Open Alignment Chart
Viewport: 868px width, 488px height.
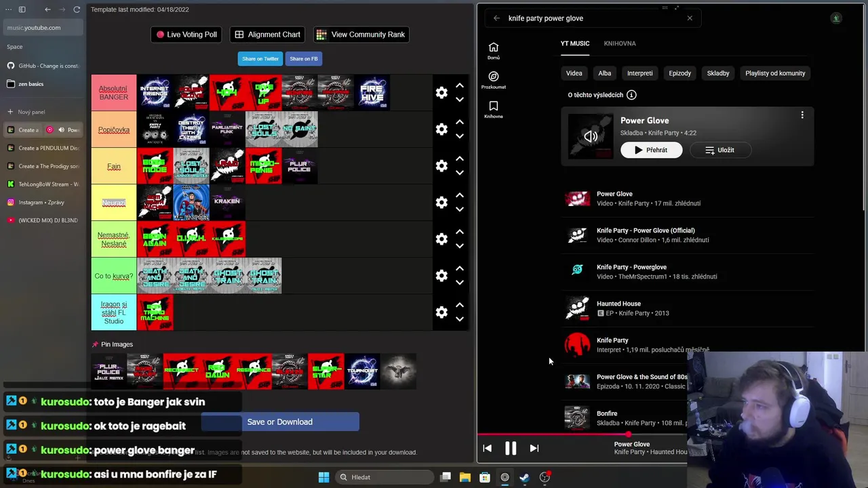pos(267,35)
